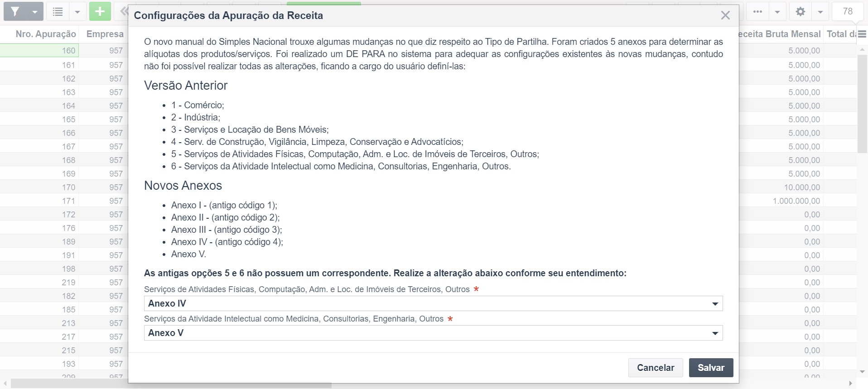
Task: Select row with Nro. Apuração 193
Action: click(39, 364)
